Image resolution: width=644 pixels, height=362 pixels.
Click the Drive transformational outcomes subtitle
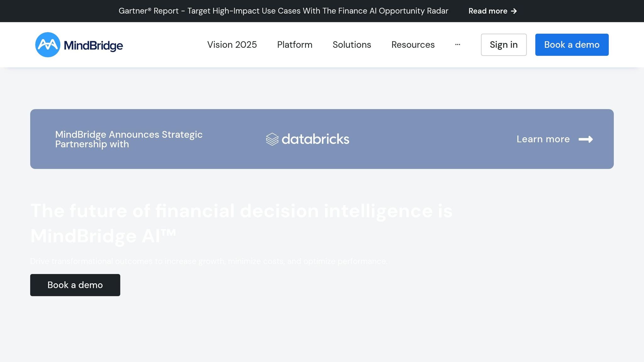[209, 261]
